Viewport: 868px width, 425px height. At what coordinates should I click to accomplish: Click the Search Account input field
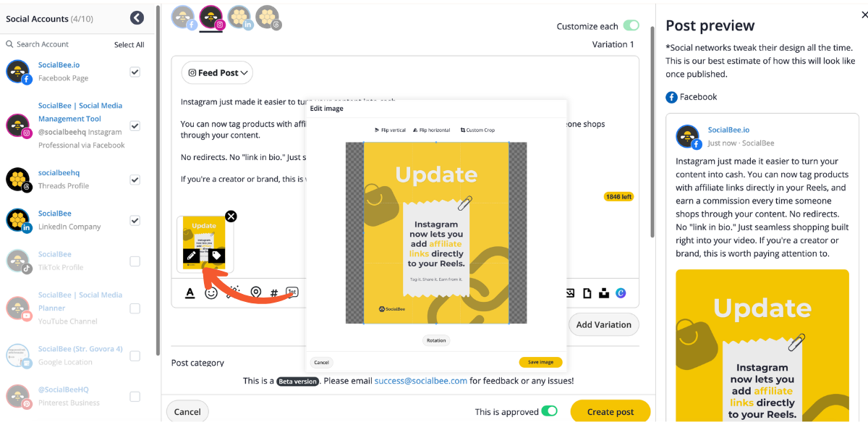[x=58, y=44]
